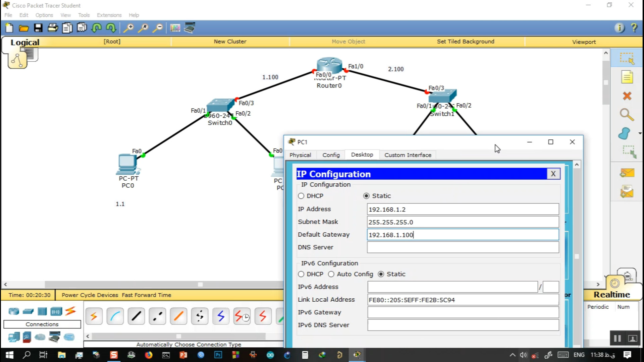This screenshot has width=644, height=362.
Task: Pick the red Delete tool
Action: point(627,96)
